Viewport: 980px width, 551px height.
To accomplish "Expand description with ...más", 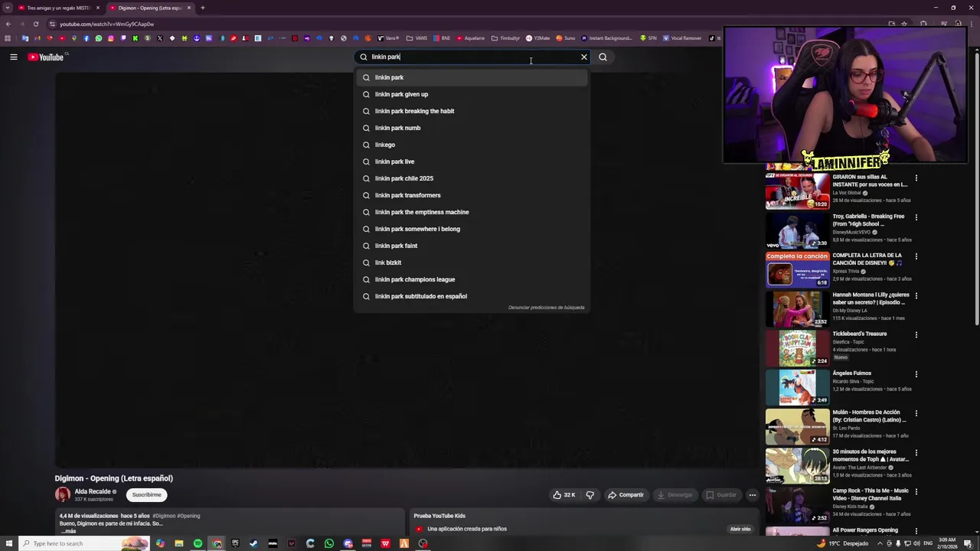I will [69, 531].
